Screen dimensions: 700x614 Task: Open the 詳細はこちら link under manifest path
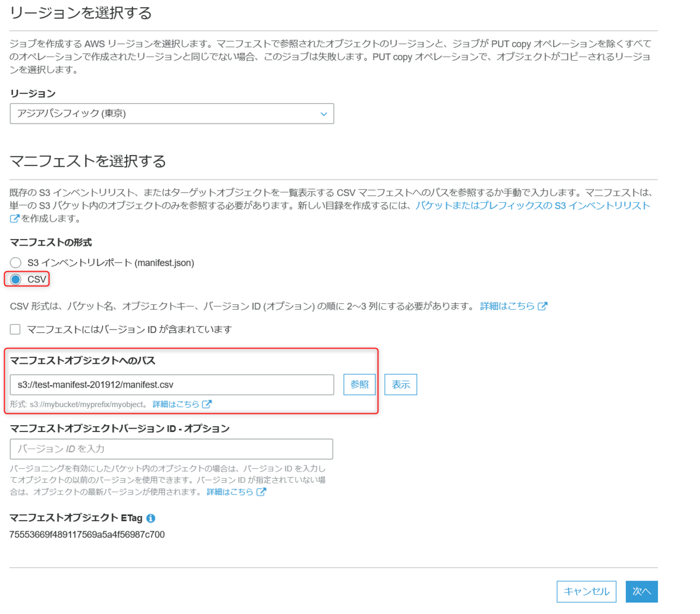pos(176,404)
